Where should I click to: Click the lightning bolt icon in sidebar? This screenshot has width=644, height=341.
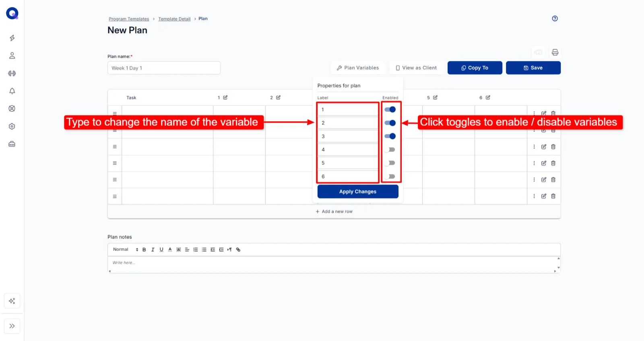coord(12,38)
